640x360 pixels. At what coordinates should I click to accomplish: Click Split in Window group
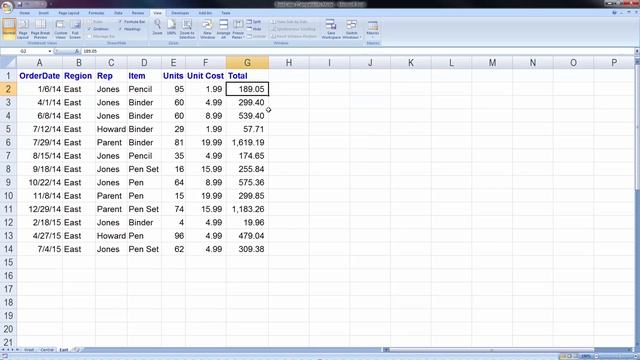point(254,22)
